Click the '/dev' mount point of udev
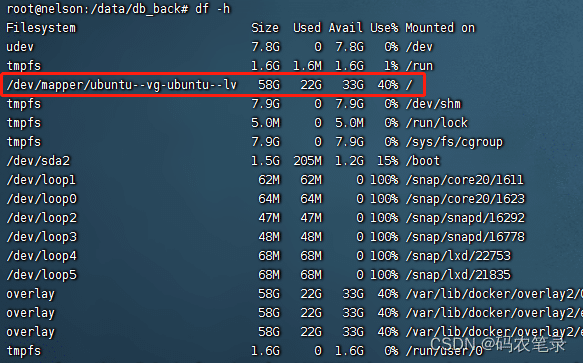583x363 pixels. click(419, 47)
